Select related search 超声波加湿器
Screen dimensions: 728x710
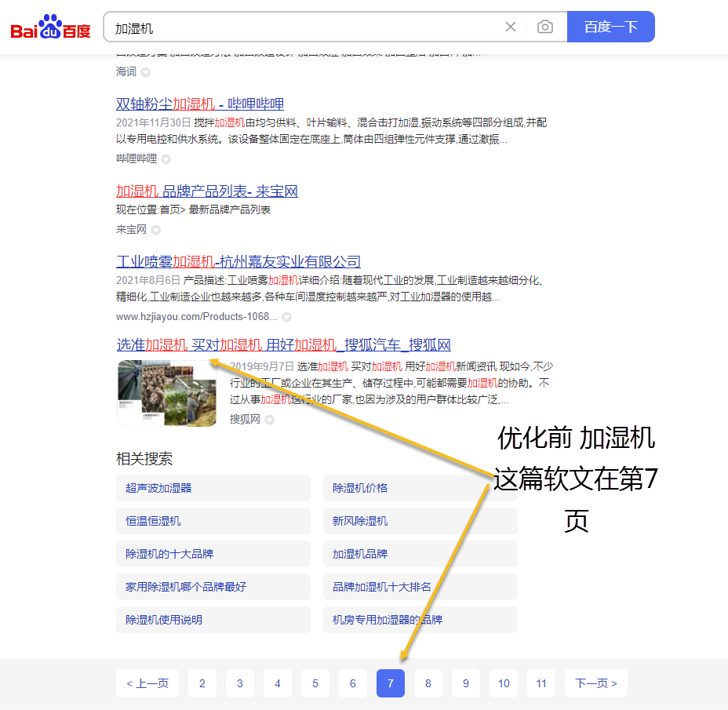click(213, 488)
